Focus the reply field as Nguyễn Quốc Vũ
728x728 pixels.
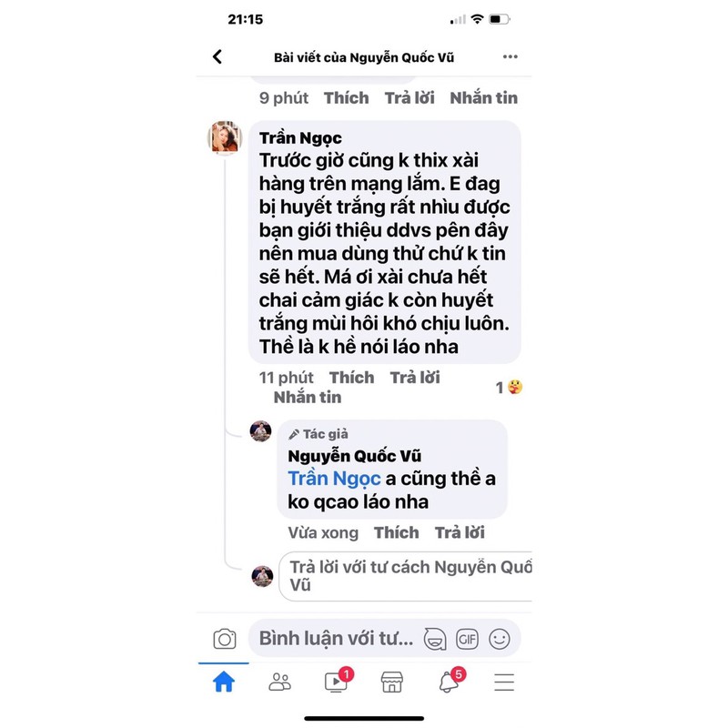click(x=405, y=576)
